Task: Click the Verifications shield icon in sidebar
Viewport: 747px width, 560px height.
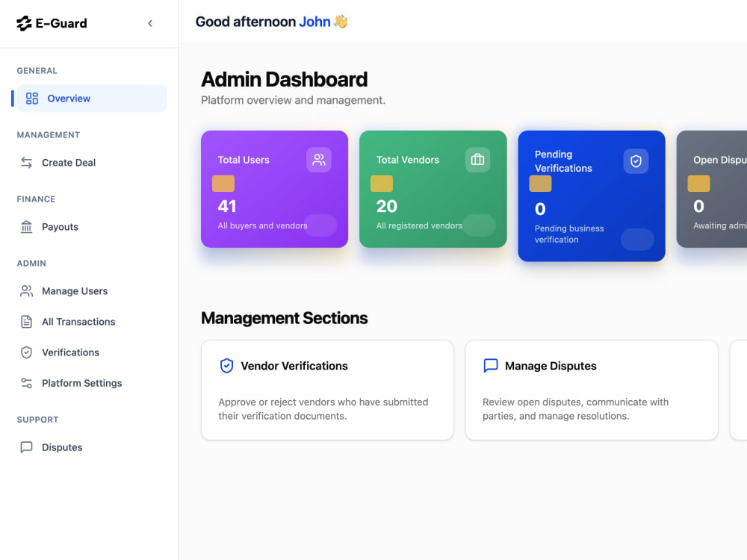Action: click(27, 352)
